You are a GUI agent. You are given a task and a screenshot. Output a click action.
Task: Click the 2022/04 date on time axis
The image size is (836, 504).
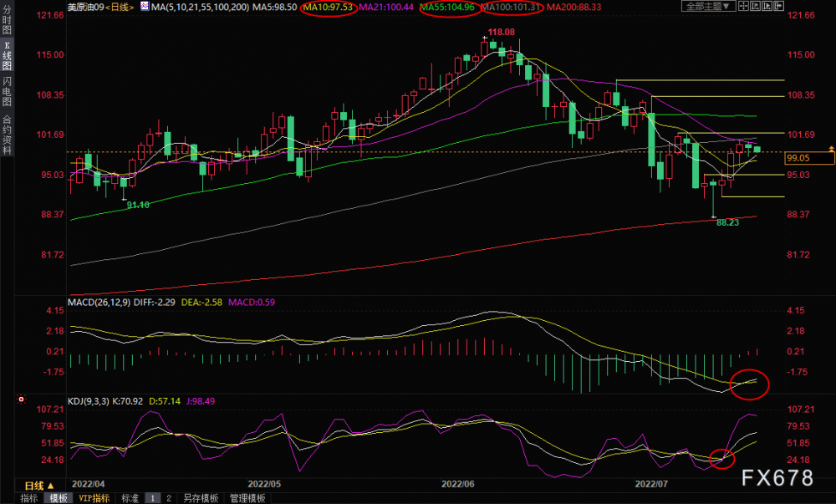(88, 484)
